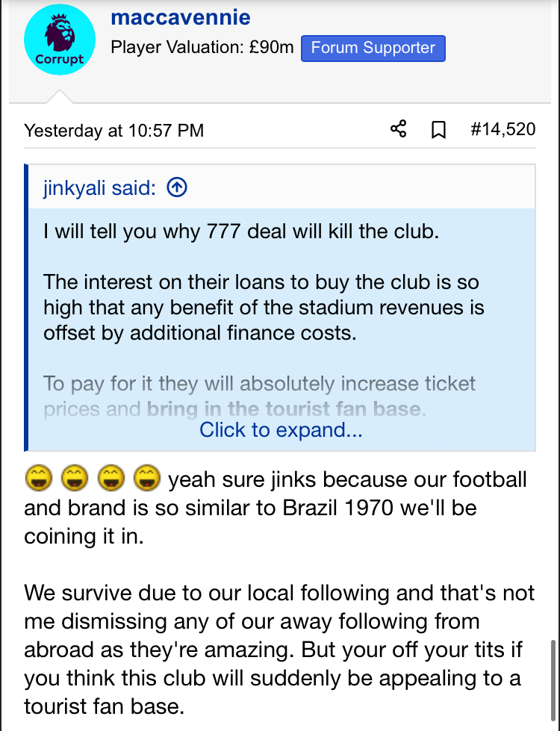Click the first laughing emoji
This screenshot has height=731, width=560.
[38, 479]
